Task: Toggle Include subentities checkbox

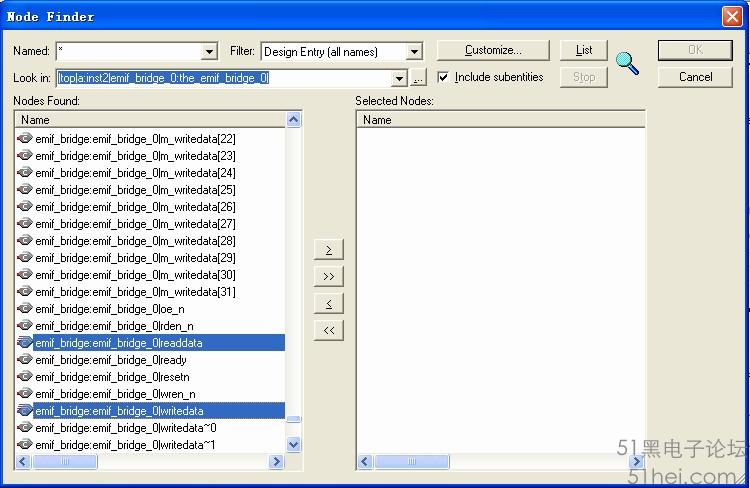Action: point(443,77)
